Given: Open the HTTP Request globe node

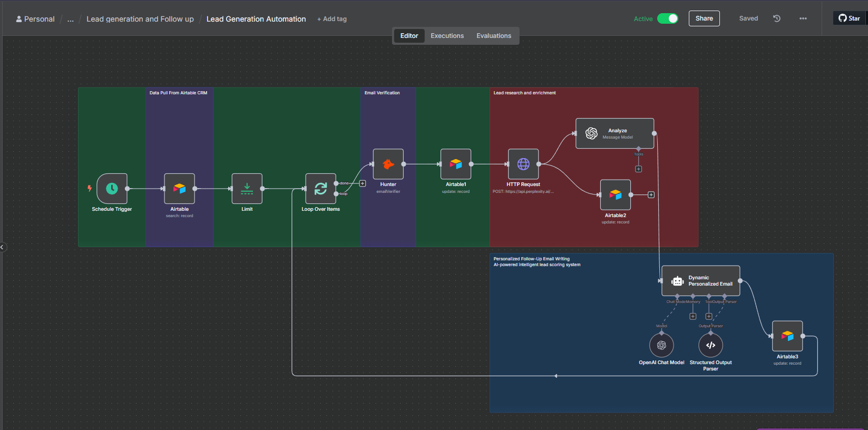Looking at the screenshot, I should coord(523,164).
